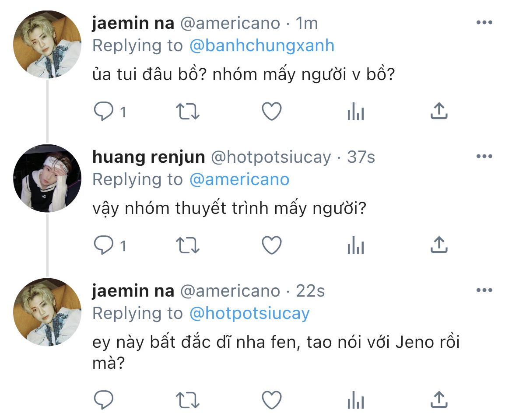Reply to jaemin na's first tweet
The width and height of the screenshot is (512, 420).
[104, 112]
